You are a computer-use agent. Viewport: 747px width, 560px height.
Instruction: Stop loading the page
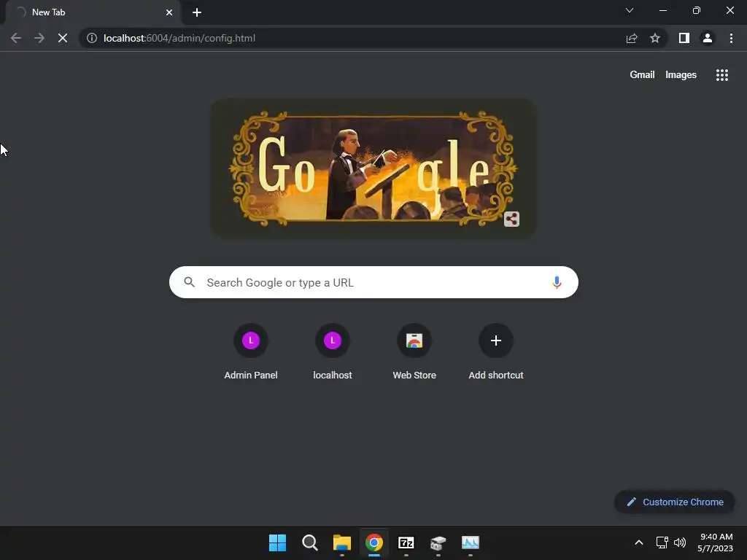click(63, 38)
